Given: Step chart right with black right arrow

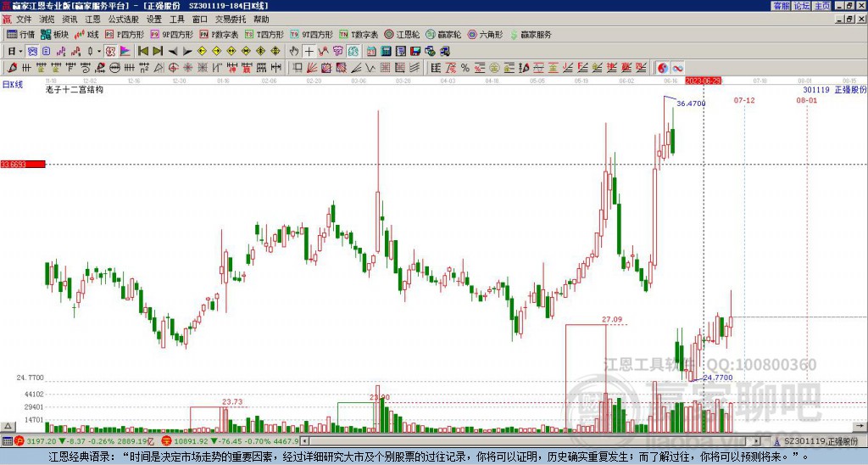Looking at the screenshot, I should click(187, 52).
